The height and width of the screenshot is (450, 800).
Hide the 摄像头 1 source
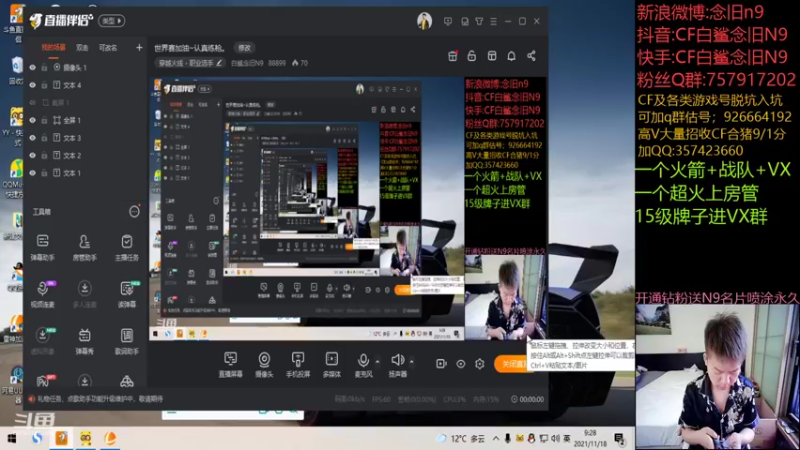(33, 67)
